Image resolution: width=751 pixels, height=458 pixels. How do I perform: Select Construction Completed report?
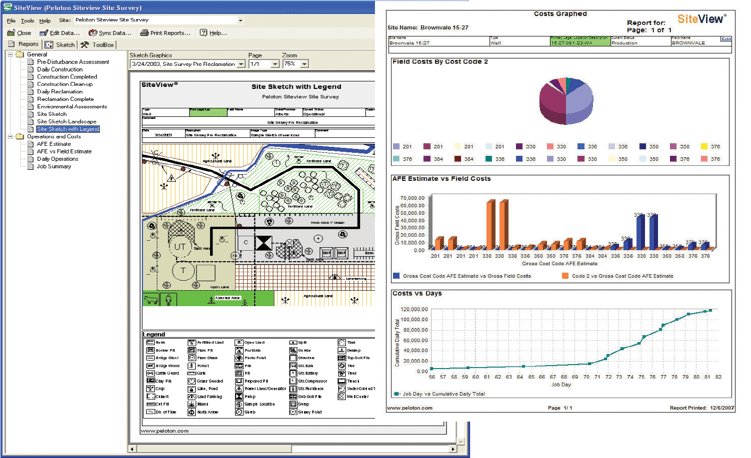click(x=67, y=77)
